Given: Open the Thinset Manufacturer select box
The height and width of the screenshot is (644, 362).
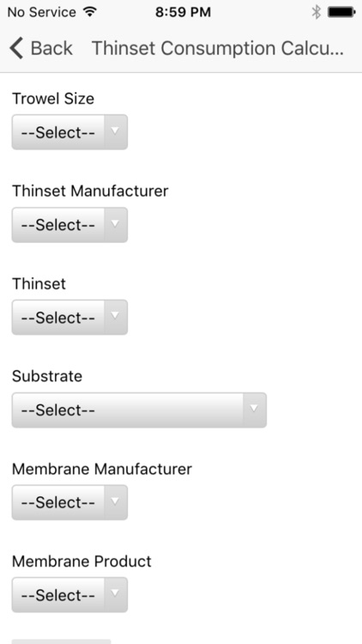Looking at the screenshot, I should [x=69, y=225].
